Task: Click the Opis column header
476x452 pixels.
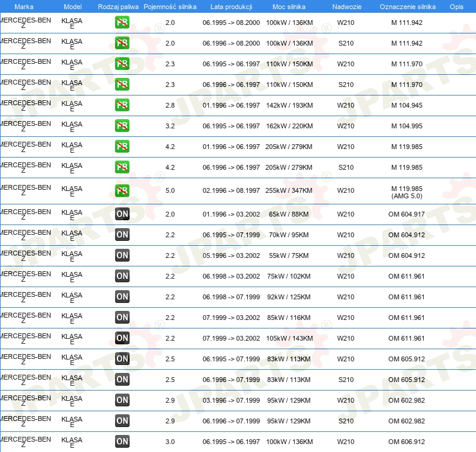Action: 456,7
